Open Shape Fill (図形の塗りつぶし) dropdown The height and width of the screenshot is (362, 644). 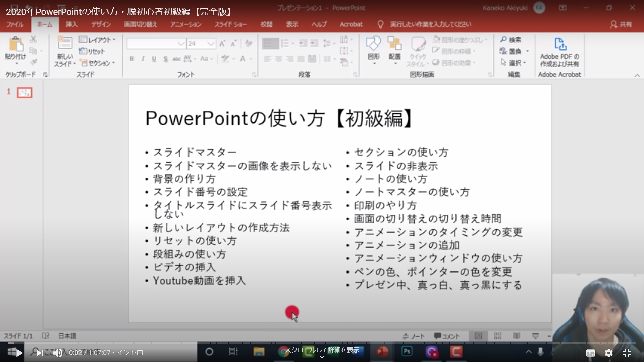tap(460, 40)
